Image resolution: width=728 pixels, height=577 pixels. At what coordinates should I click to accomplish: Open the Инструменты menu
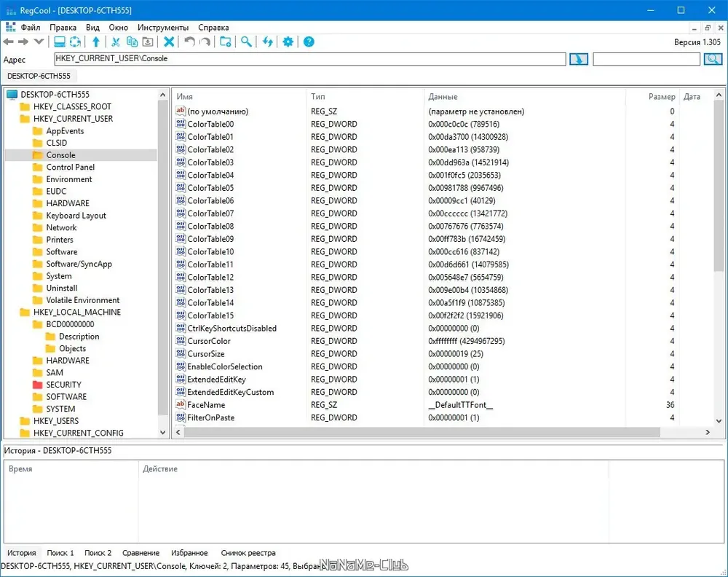tap(163, 28)
